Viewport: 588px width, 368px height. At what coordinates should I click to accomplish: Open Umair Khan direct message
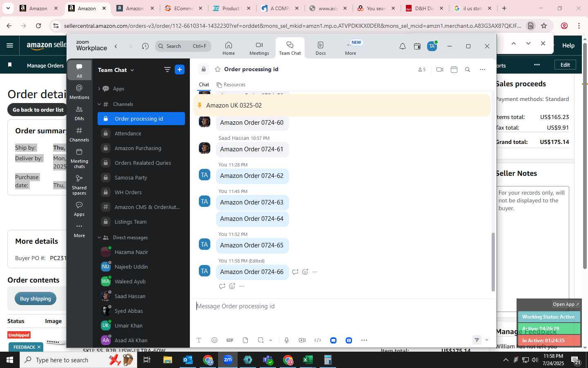(x=141, y=325)
